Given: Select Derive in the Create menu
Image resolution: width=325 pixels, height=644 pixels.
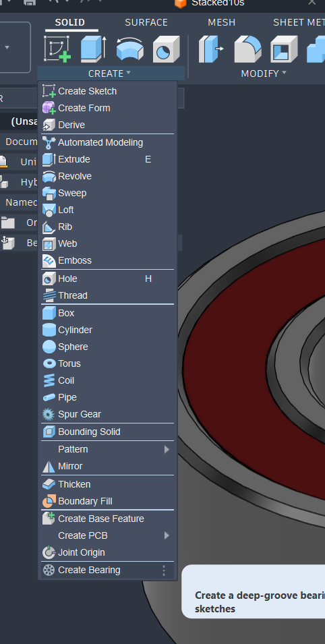Looking at the screenshot, I should tap(108, 125).
